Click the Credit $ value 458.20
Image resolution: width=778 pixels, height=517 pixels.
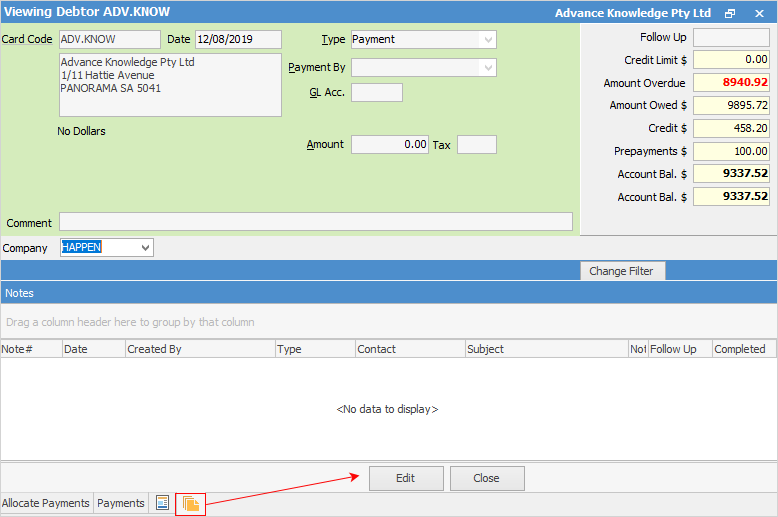click(731, 128)
